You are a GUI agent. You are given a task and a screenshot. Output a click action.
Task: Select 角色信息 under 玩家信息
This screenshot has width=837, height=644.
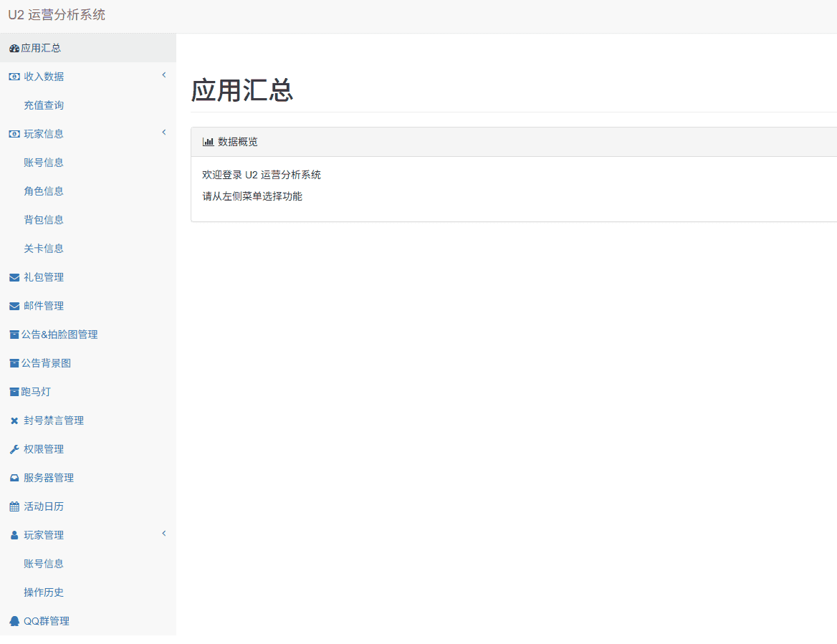coord(44,191)
